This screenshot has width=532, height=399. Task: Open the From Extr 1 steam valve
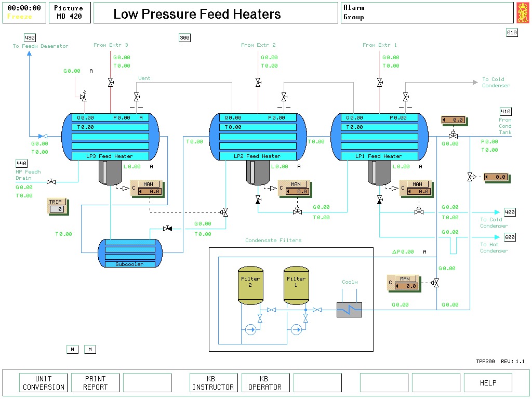coord(380,82)
